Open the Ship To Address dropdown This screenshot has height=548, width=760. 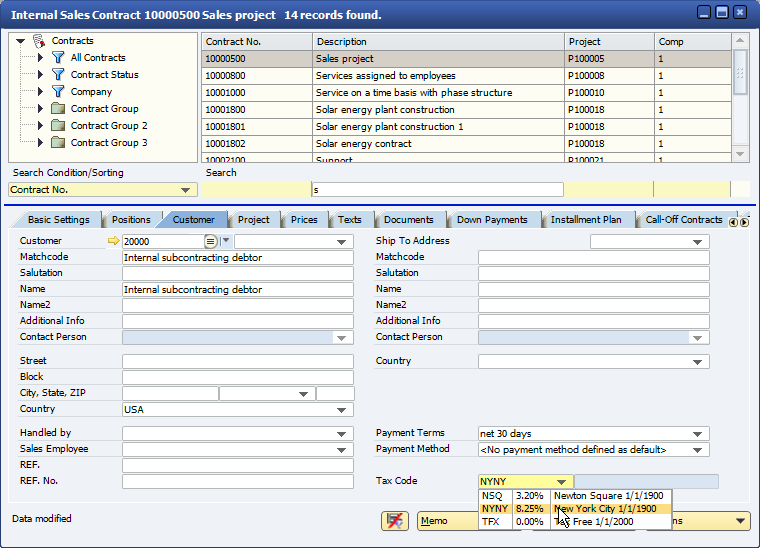pos(697,242)
